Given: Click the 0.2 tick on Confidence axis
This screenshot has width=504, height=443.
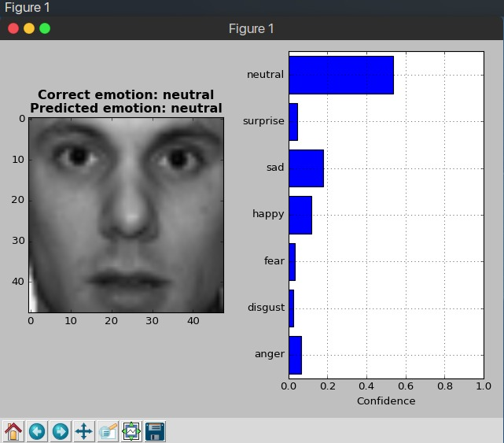Looking at the screenshot, I should coord(328,386).
